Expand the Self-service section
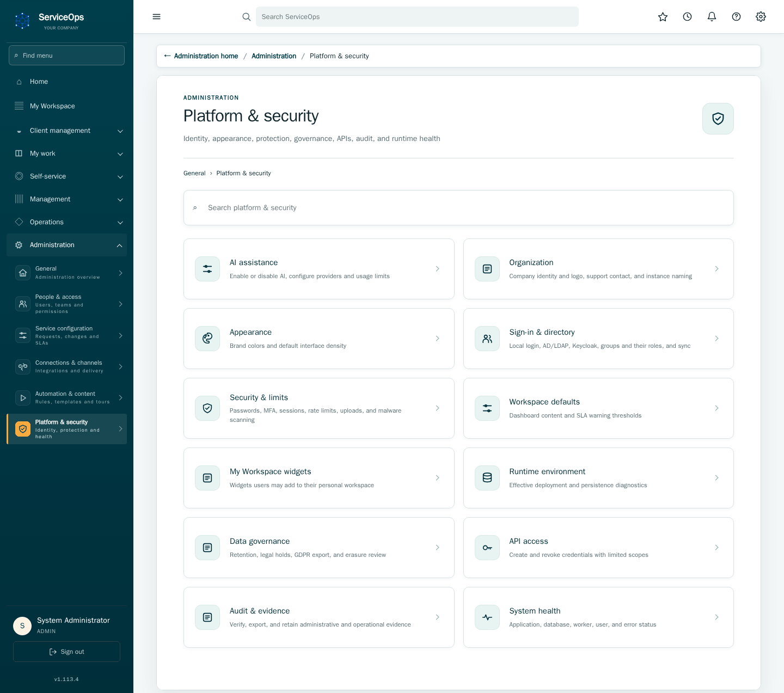Image resolution: width=784 pixels, height=693 pixels. 66,176
